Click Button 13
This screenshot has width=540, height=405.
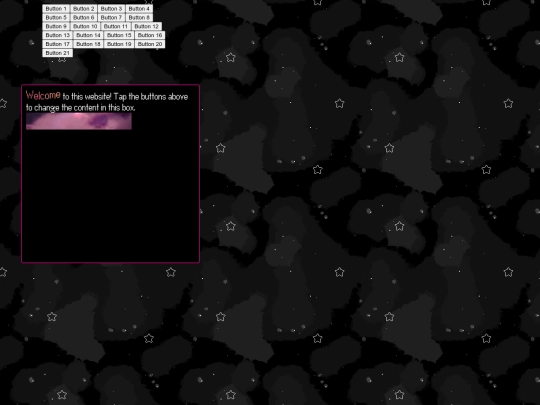pos(58,35)
